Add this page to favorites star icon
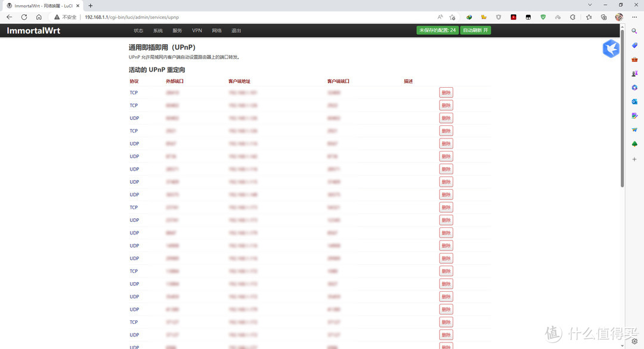 tap(453, 17)
